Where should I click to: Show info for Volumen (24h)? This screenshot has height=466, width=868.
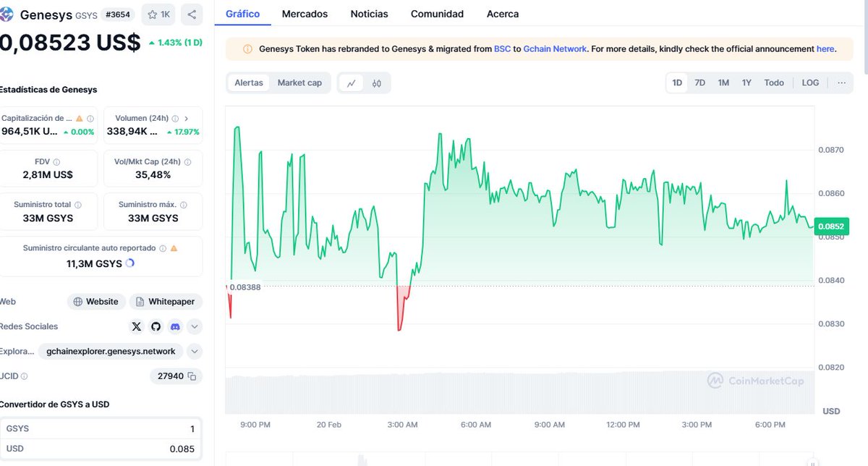tap(176, 119)
